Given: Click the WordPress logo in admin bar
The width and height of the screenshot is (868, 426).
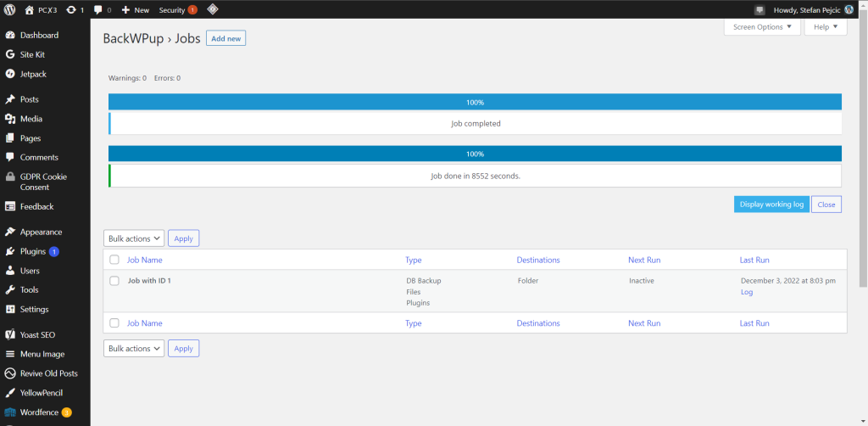Looking at the screenshot, I should [x=9, y=9].
